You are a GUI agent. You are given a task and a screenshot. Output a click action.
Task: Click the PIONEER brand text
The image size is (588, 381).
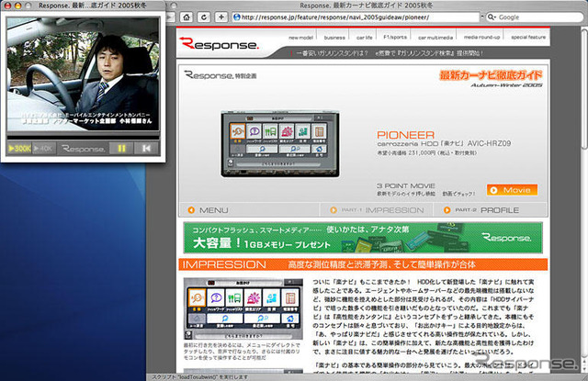405,135
